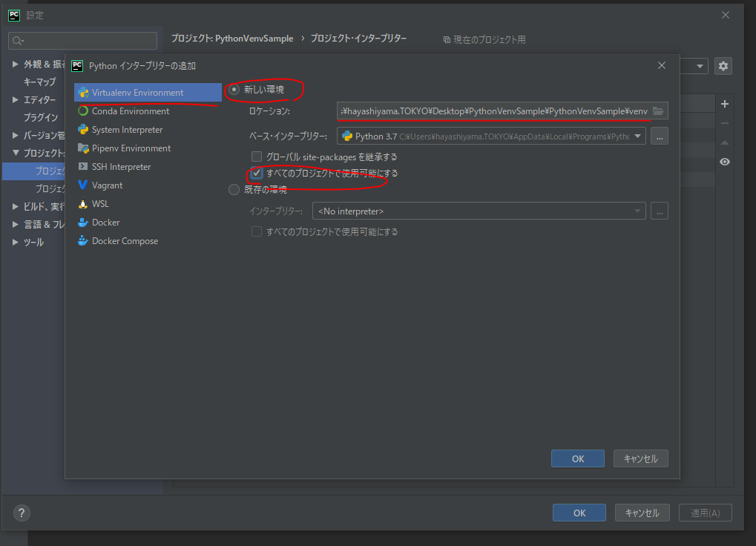Expand the 言語 & フレームワーク settings section
The height and width of the screenshot is (546, 756).
tap(16, 224)
